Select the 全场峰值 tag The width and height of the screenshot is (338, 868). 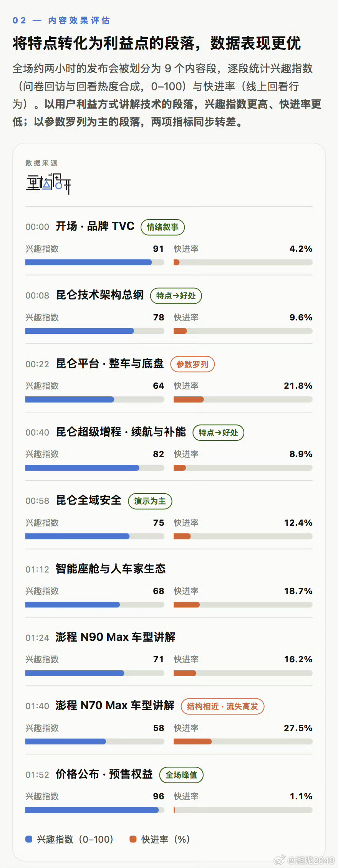point(181,775)
